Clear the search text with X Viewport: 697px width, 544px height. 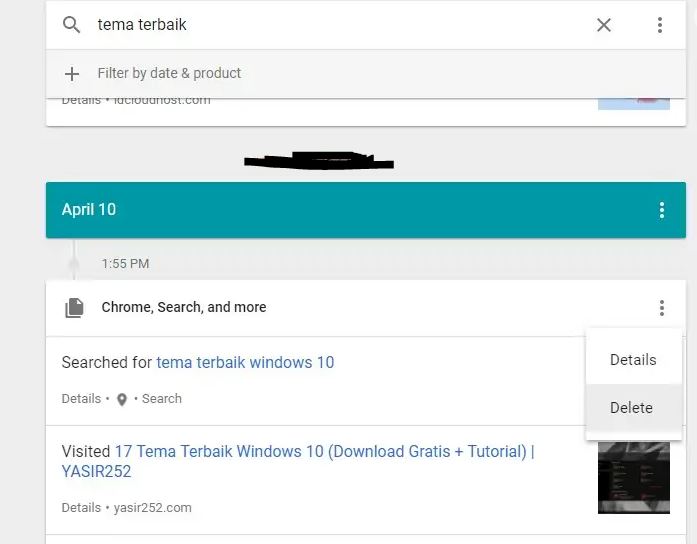604,25
